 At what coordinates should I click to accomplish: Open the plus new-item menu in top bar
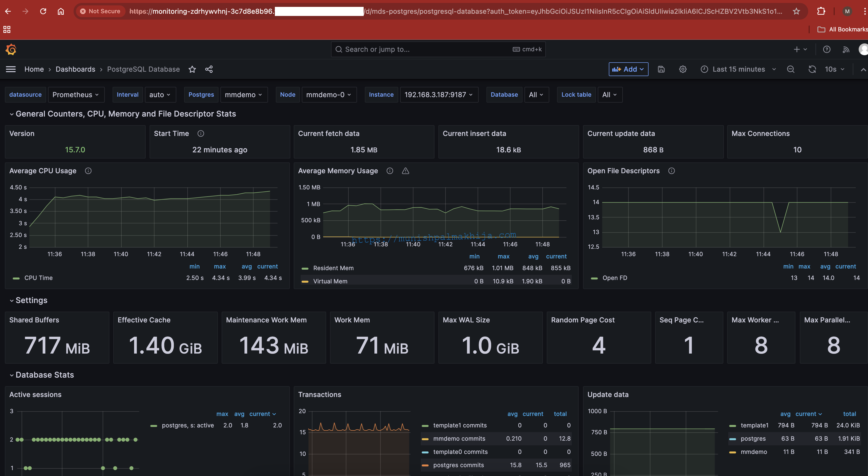click(x=800, y=49)
